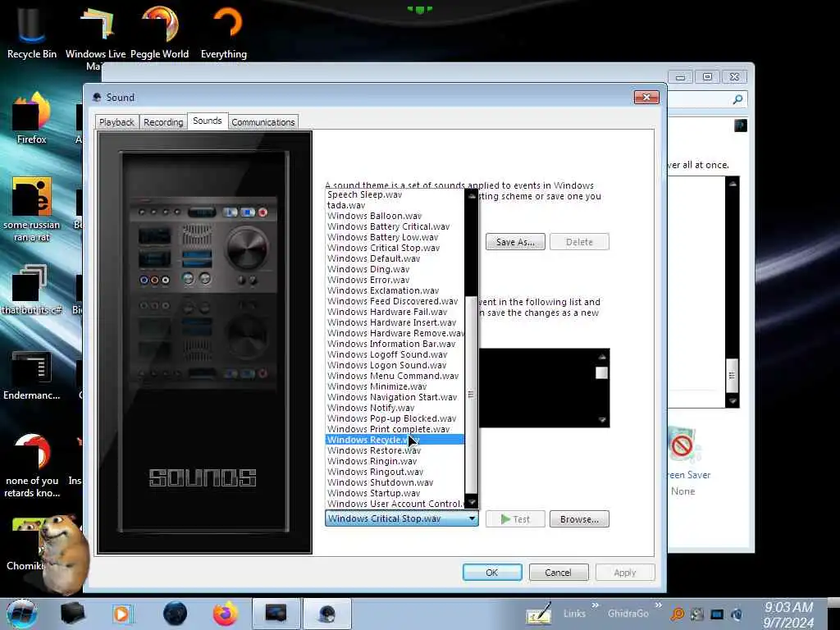Click the Browse... button
This screenshot has width=840, height=630.
(579, 519)
